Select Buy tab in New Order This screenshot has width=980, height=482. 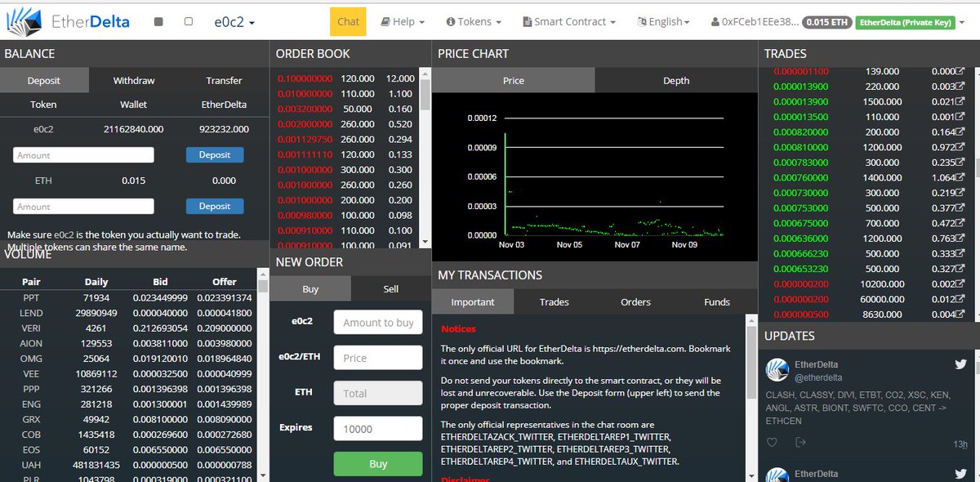310,289
